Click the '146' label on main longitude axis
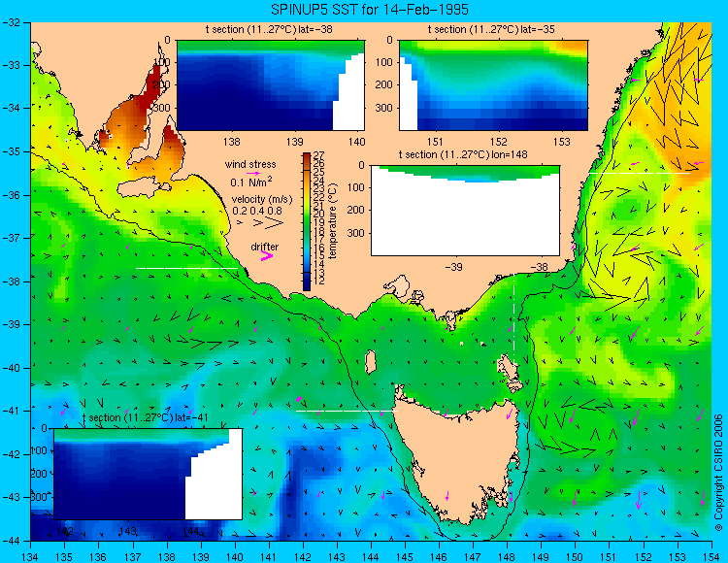728x563 pixels. pos(439,557)
